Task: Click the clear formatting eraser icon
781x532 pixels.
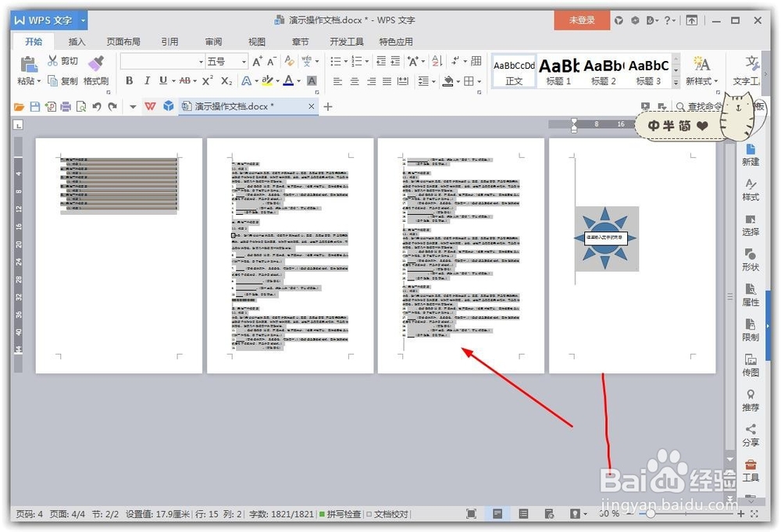Action: coord(290,61)
